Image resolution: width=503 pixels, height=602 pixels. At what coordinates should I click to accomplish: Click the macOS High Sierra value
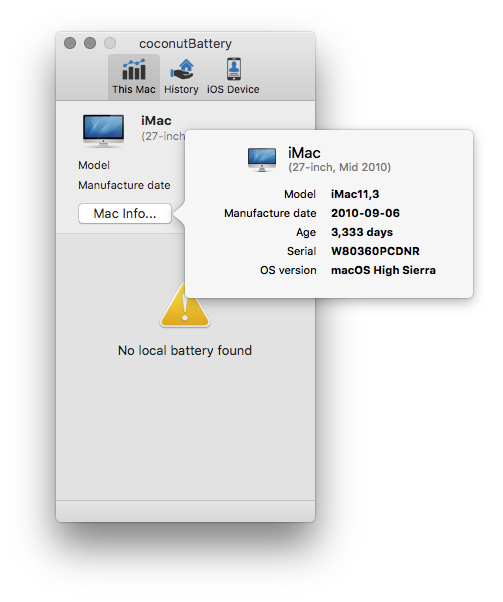(383, 270)
